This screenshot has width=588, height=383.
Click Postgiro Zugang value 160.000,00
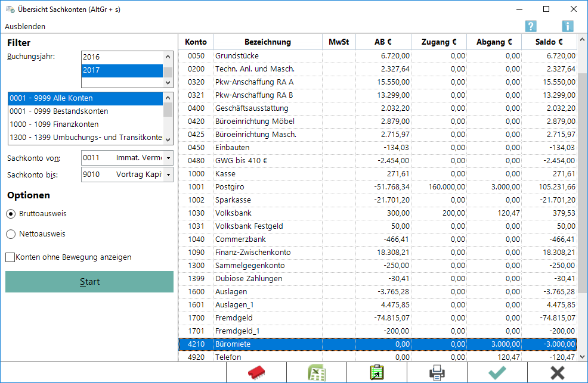click(x=447, y=187)
